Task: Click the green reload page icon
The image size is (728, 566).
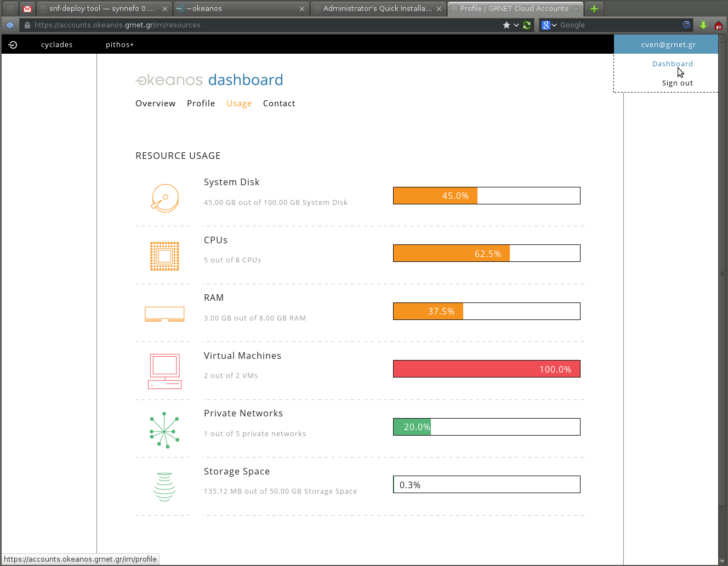Action: click(527, 25)
